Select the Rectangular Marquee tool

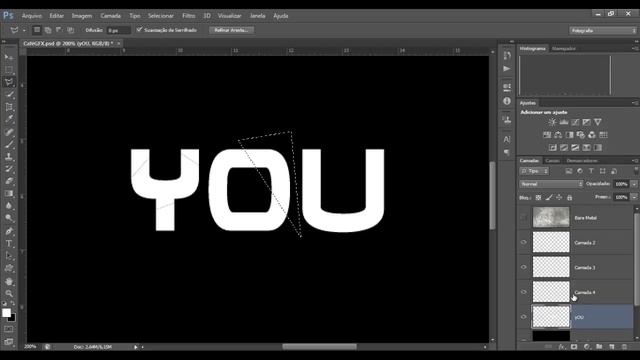(x=9, y=69)
